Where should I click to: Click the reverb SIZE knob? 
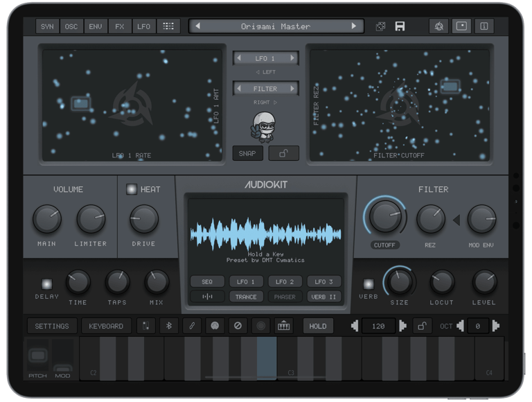[x=399, y=282]
